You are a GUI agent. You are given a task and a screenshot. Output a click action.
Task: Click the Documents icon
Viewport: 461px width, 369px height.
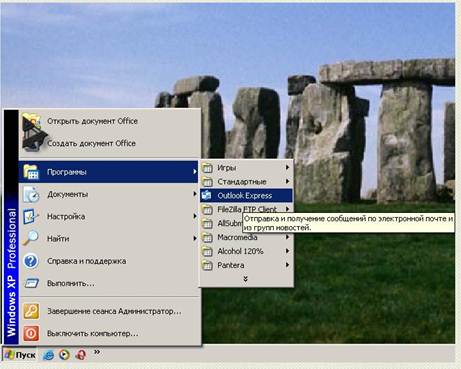[31, 194]
